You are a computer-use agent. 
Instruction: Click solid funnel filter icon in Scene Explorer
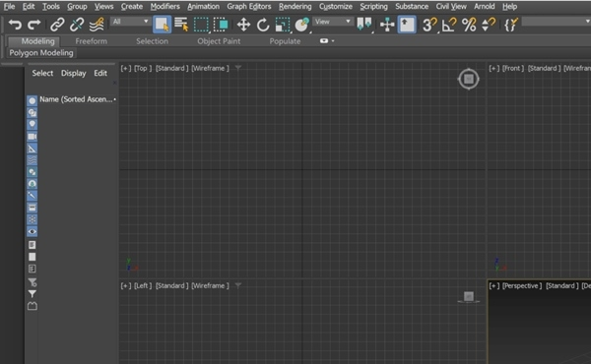click(x=33, y=294)
